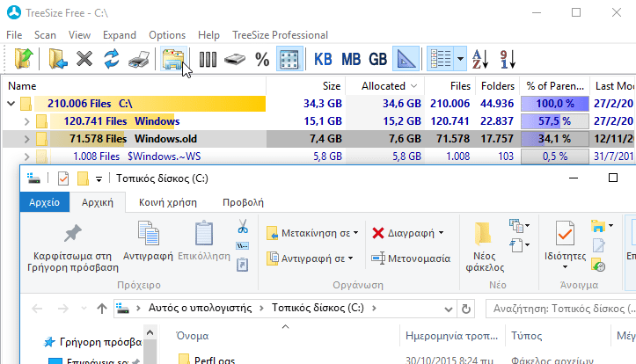Click the Stop scan X icon in TreeSize
The image size is (636, 364).
[84, 59]
